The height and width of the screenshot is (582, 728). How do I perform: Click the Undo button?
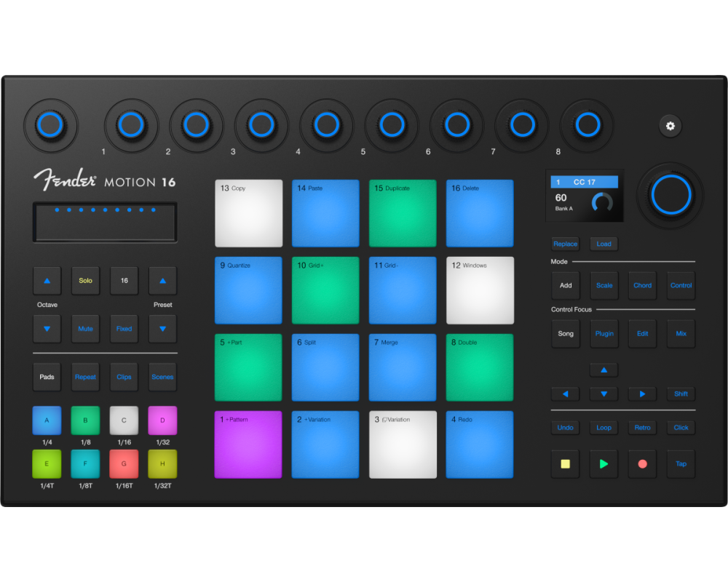tap(565, 428)
